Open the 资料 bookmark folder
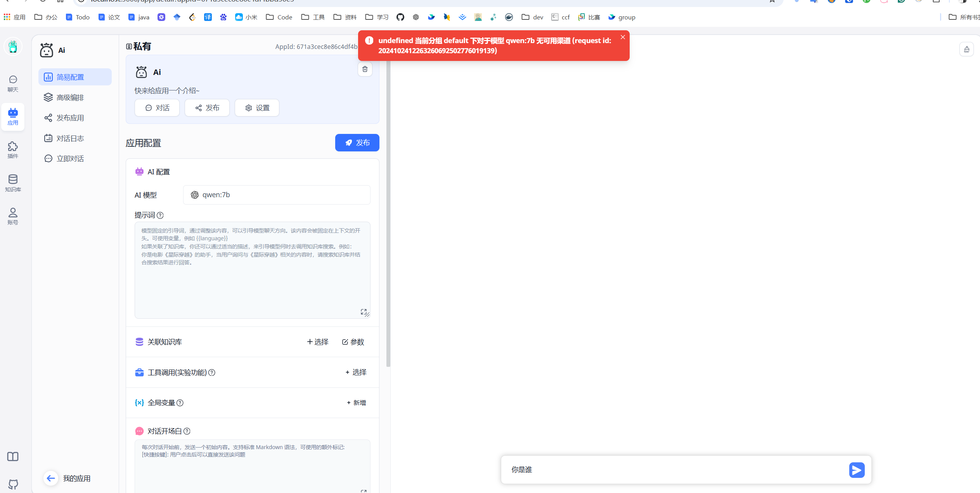This screenshot has height=493, width=980. click(x=345, y=17)
